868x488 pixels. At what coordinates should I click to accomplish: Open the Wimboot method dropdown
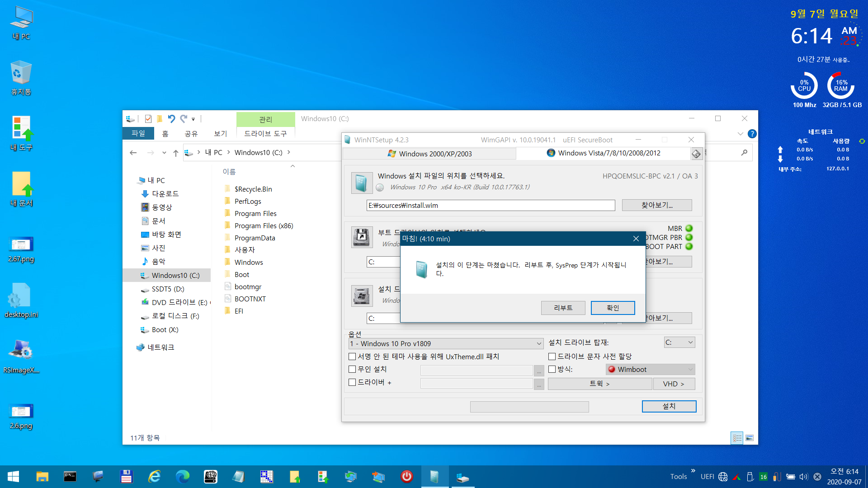point(650,370)
